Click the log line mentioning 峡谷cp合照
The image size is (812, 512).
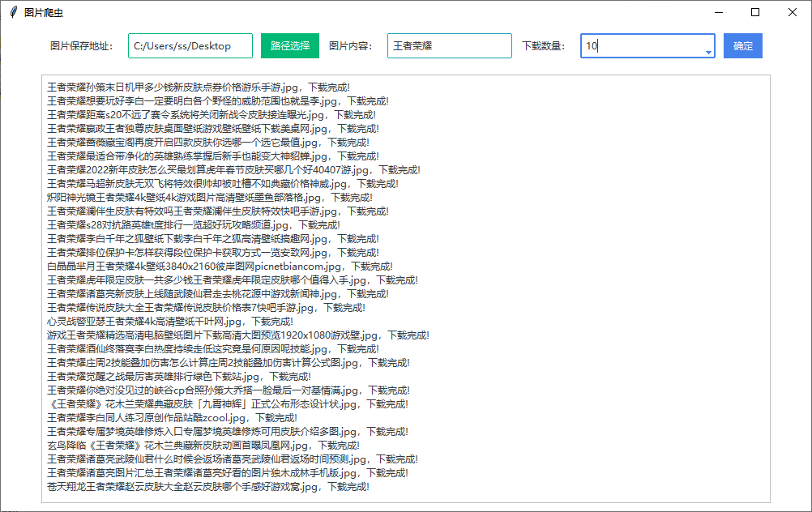coord(229,390)
